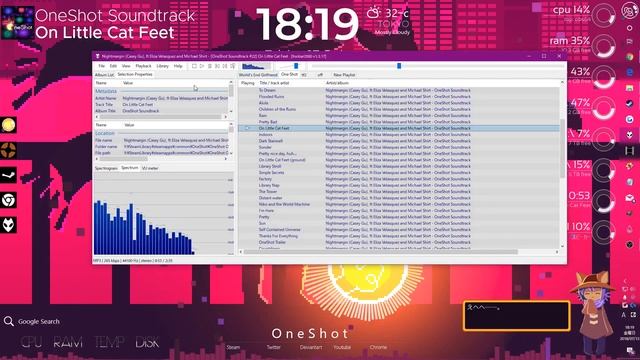Switch to the Selection Properties tab

[135, 75]
